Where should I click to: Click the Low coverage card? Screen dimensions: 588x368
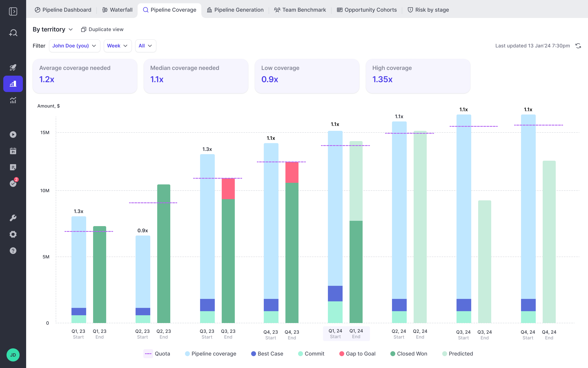[x=307, y=76]
